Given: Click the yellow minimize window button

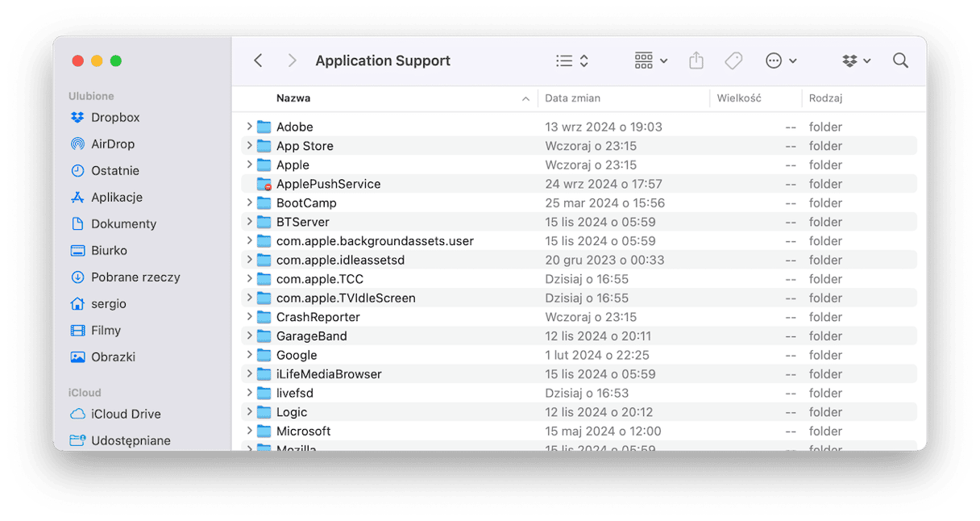Looking at the screenshot, I should (x=97, y=60).
